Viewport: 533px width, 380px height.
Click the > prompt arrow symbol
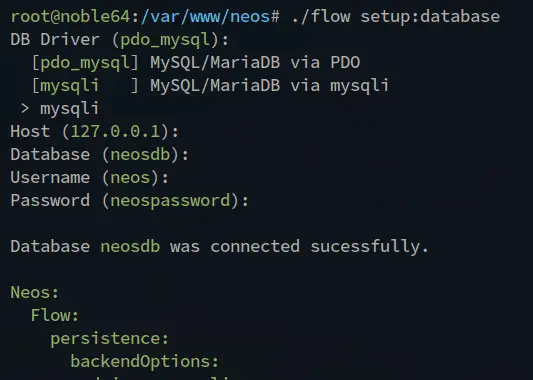point(25,109)
